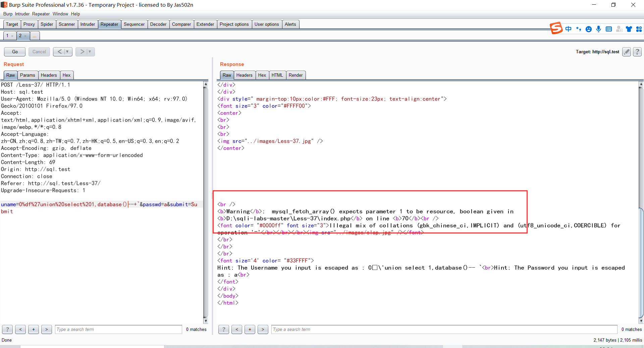Open the Alerts tab
Screen dimensions: 644x348
pyautogui.click(x=290, y=24)
